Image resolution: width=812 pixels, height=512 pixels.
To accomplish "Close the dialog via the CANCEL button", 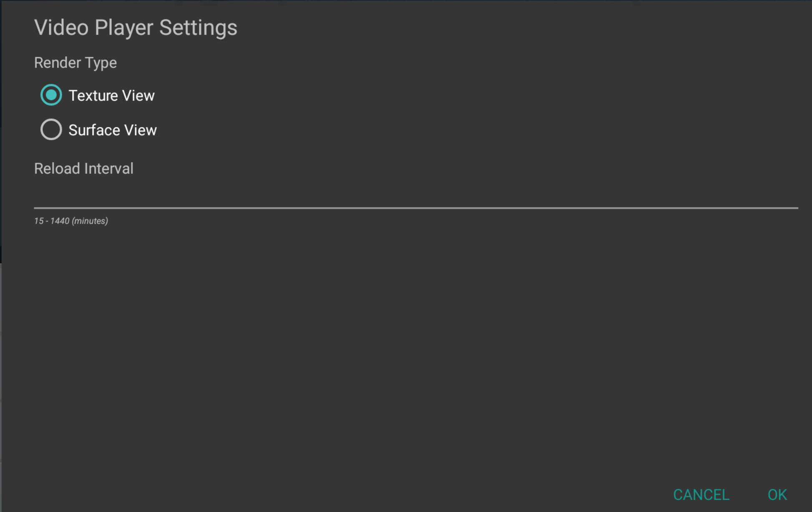I will click(x=701, y=494).
